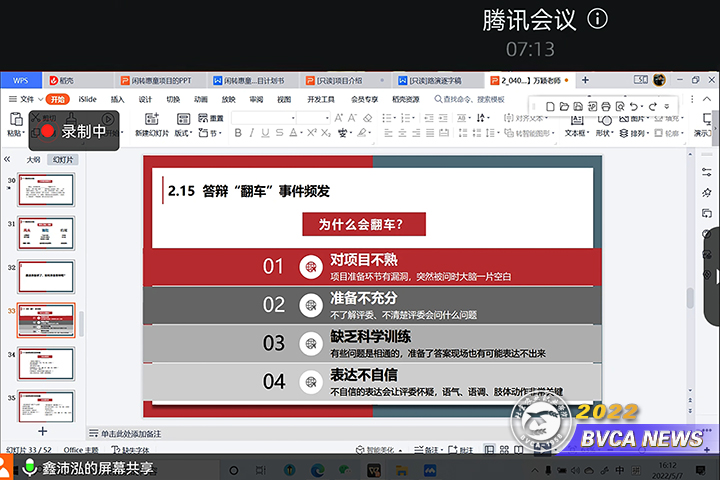Viewport: 720px width, 480px height.
Task: Click the 开始 (Home) ribbon button
Action: 58,99
